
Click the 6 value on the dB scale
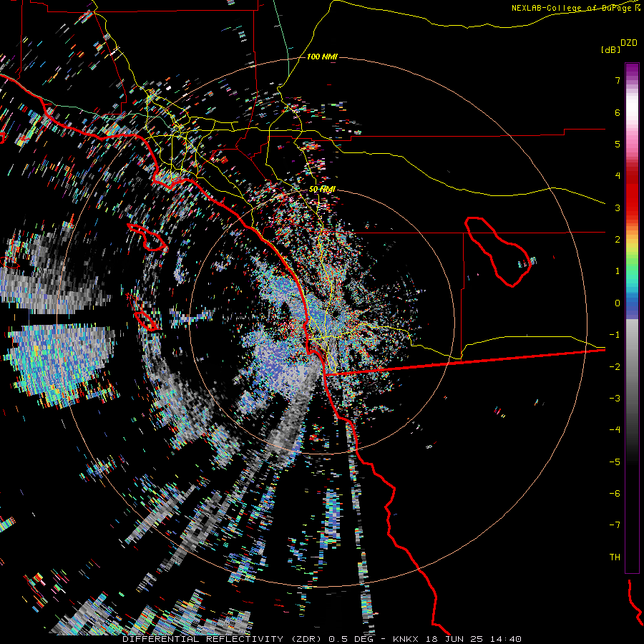click(618, 112)
